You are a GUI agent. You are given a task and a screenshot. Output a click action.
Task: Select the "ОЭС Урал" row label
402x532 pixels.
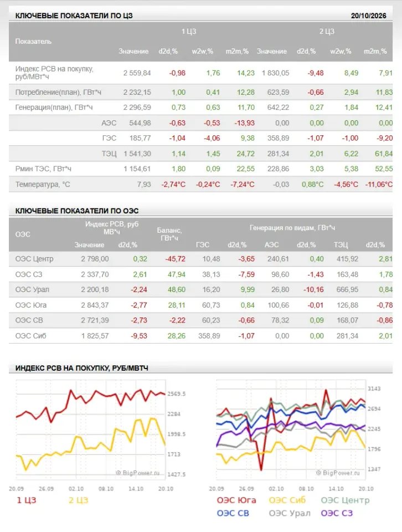click(32, 290)
